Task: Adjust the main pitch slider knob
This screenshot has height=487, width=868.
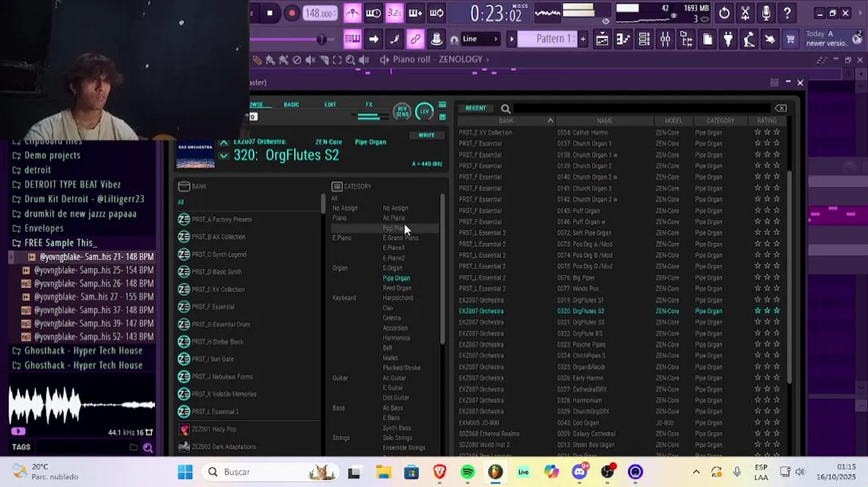Action: [321, 39]
